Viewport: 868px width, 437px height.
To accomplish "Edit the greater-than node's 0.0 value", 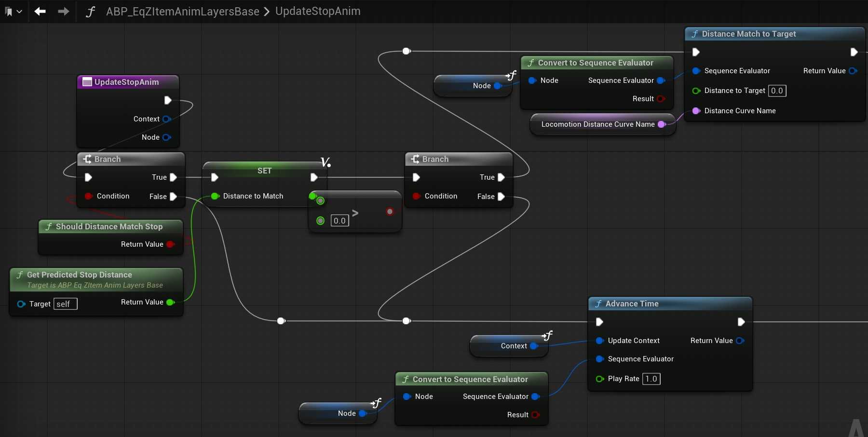I will point(339,221).
